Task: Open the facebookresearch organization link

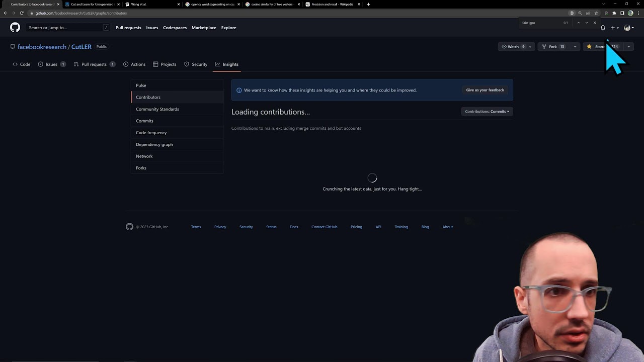Action: coord(42,47)
